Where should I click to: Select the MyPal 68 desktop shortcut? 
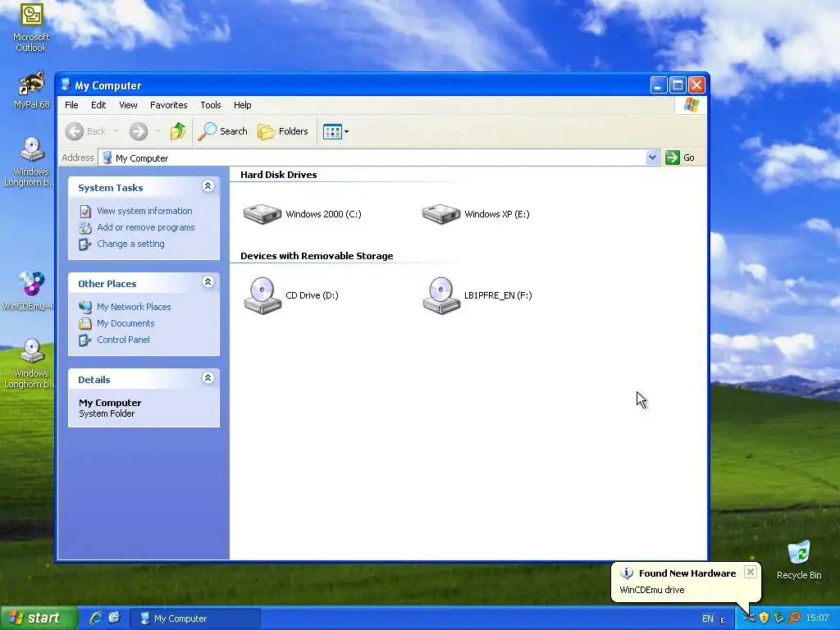point(31,83)
